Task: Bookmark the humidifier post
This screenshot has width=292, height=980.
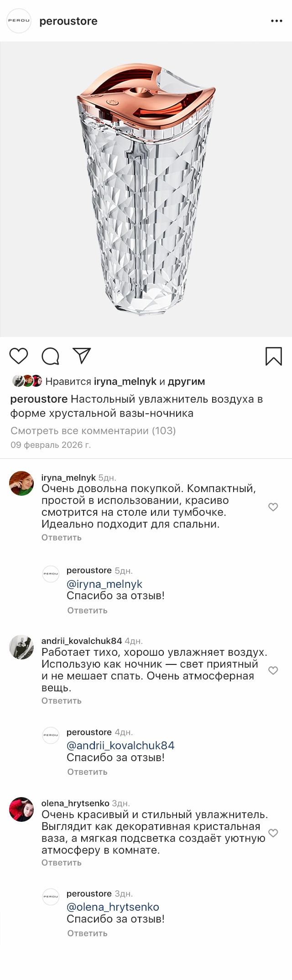Action: pyautogui.click(x=273, y=356)
